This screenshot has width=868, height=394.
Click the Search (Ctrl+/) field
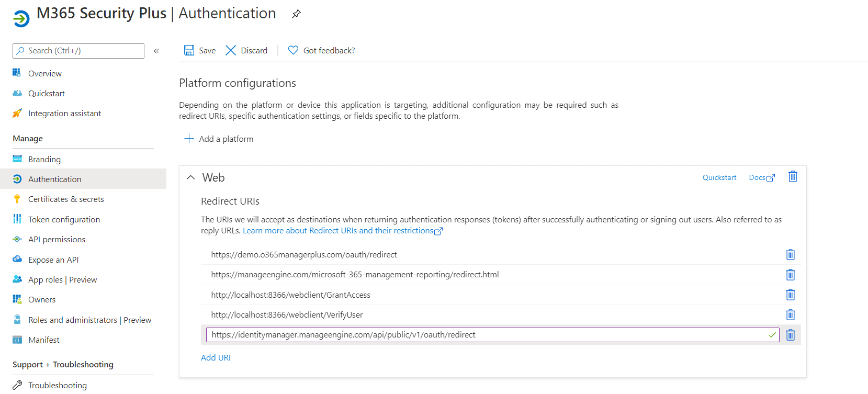point(78,51)
